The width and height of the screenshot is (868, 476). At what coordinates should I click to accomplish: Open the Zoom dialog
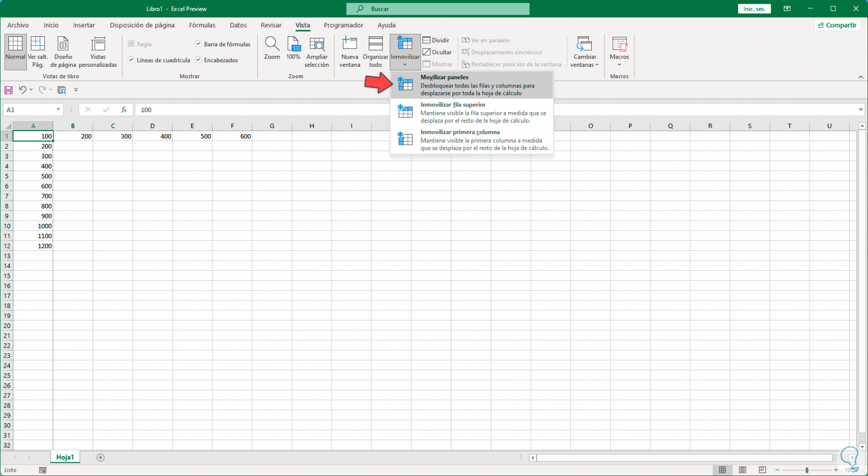point(272,48)
